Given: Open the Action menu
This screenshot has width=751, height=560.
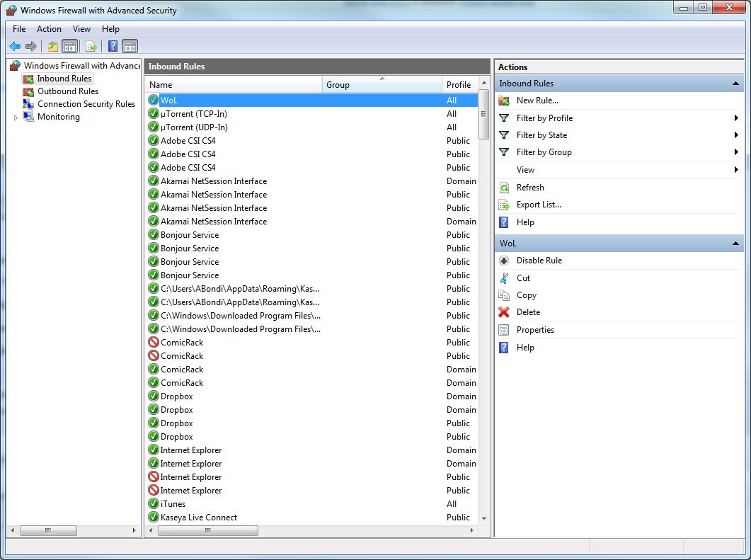Looking at the screenshot, I should [x=49, y=29].
